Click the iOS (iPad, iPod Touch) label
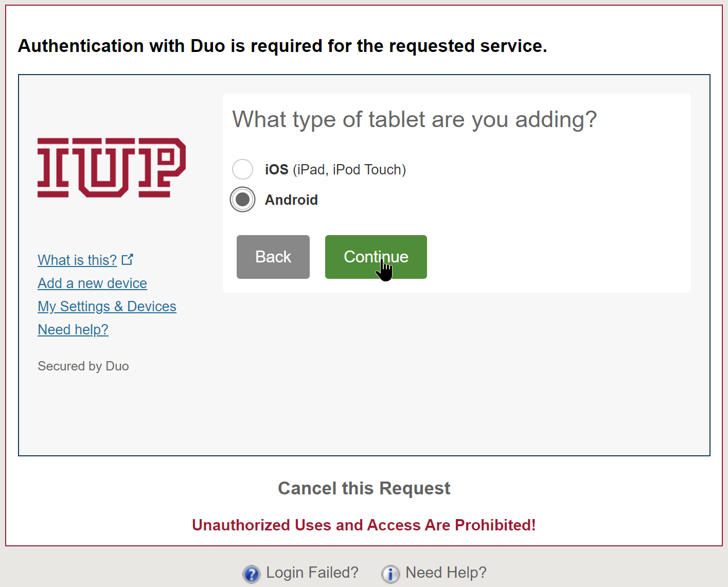The image size is (728, 587). click(335, 170)
